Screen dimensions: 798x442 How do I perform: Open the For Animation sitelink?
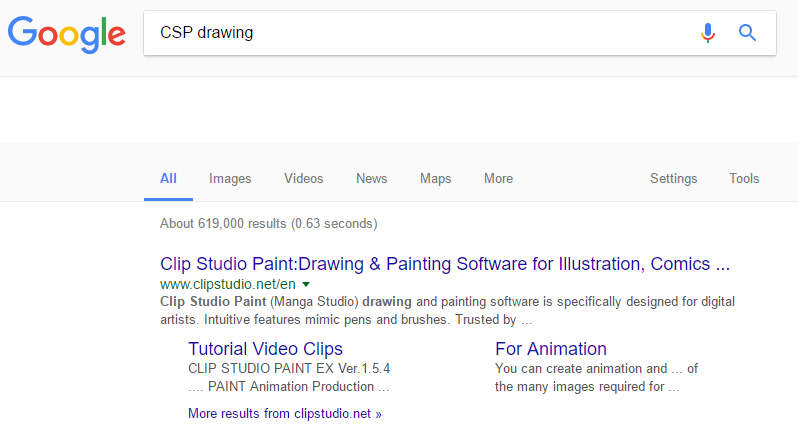click(551, 349)
